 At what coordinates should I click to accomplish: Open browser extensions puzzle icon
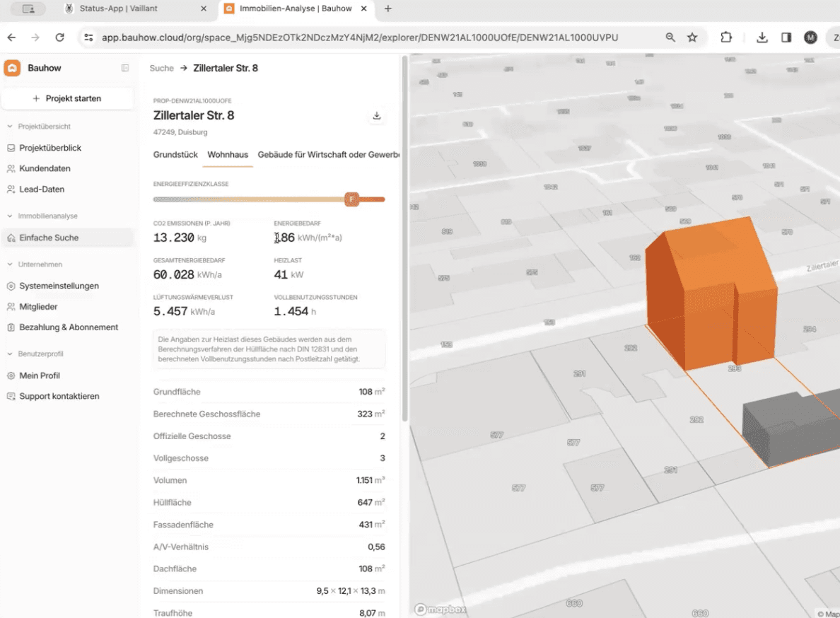coord(726,37)
